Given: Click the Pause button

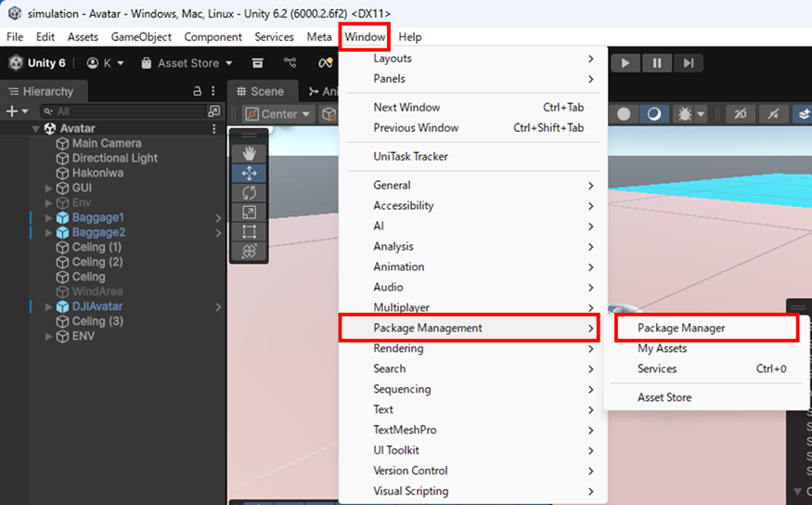Looking at the screenshot, I should [657, 63].
